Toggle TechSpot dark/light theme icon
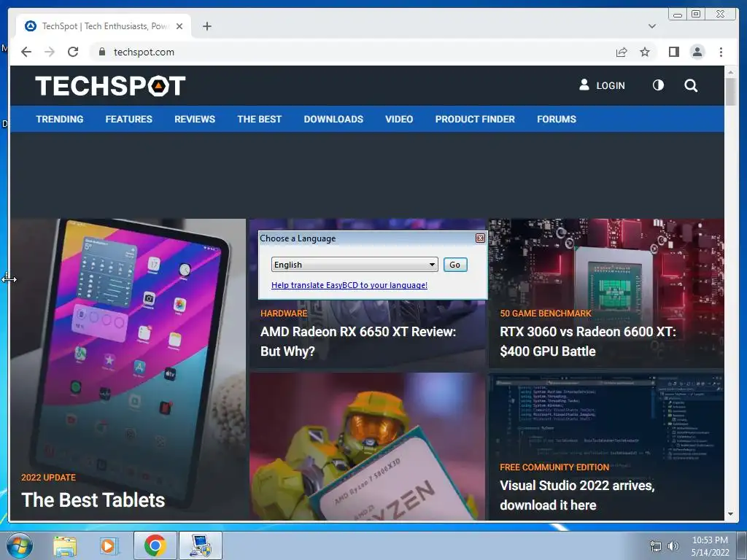This screenshot has width=747, height=560. coord(658,85)
